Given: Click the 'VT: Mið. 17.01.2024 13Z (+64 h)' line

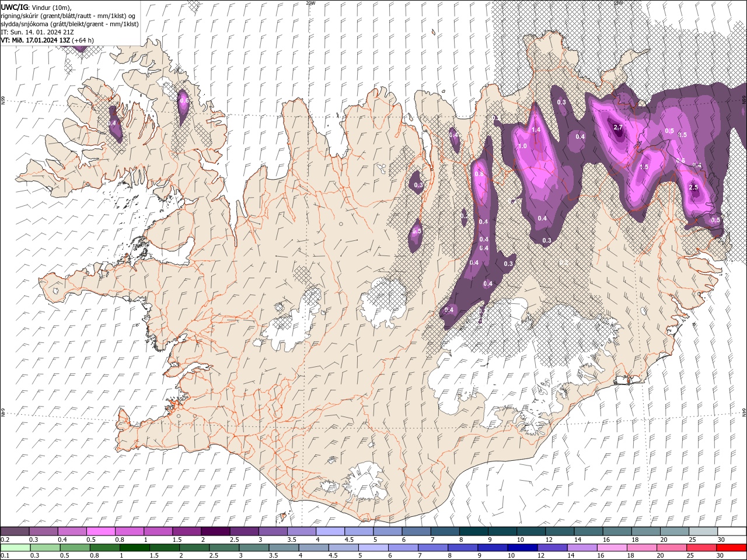Looking at the screenshot, I should click(47, 40).
